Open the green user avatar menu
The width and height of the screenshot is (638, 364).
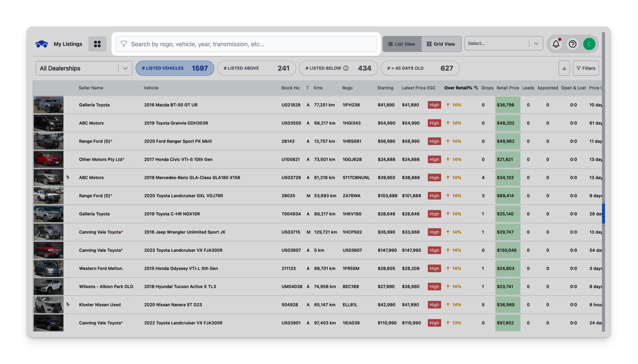coord(589,44)
